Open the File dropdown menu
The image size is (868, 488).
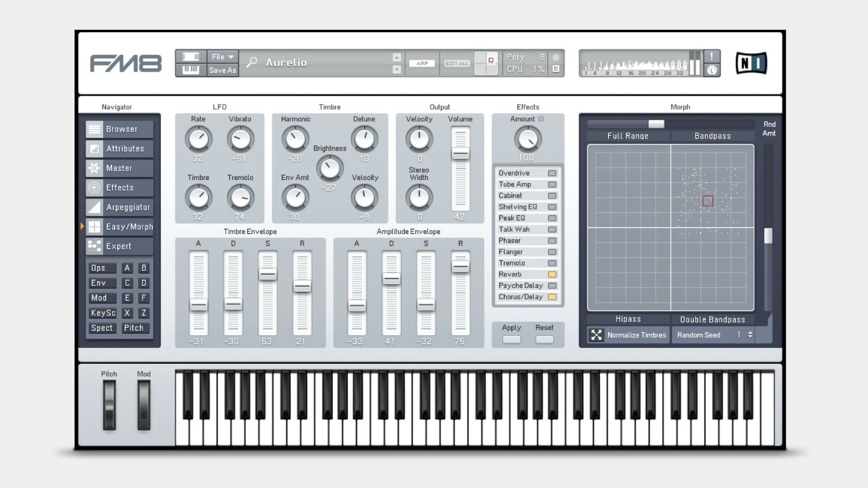tap(222, 57)
